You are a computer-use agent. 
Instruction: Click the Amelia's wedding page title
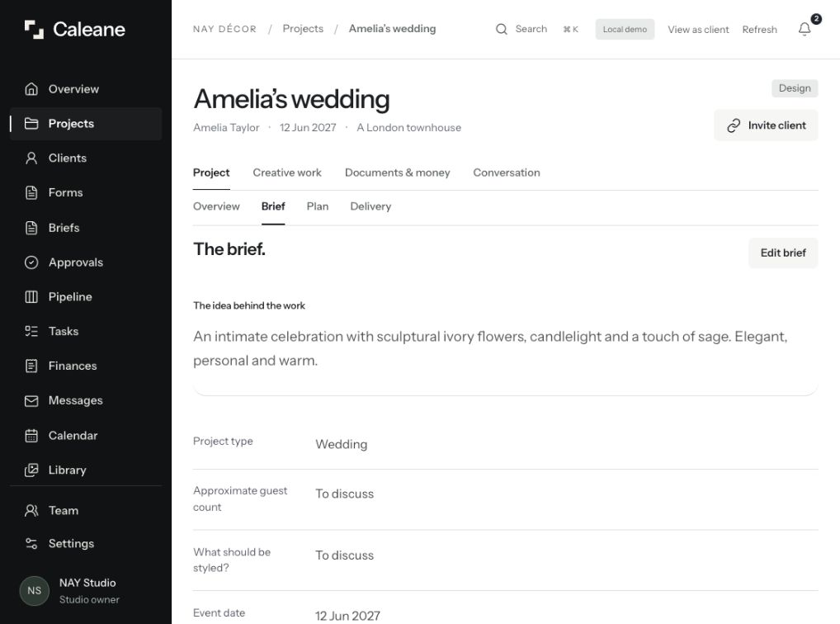(x=291, y=99)
